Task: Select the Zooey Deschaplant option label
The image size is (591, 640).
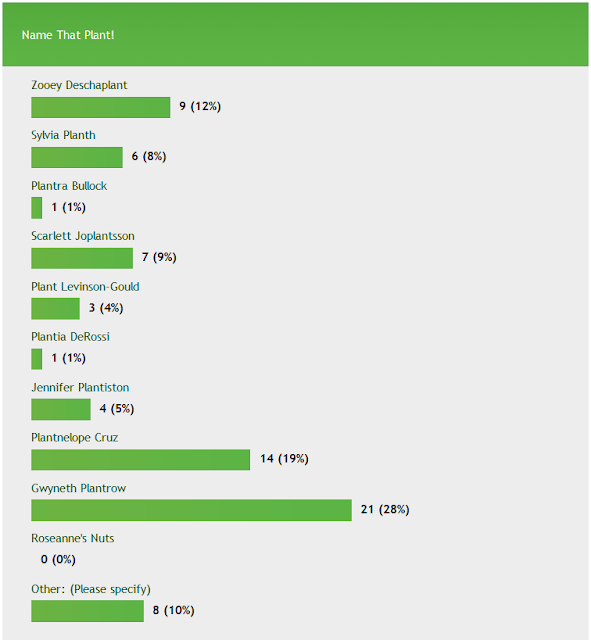Action: (79, 85)
